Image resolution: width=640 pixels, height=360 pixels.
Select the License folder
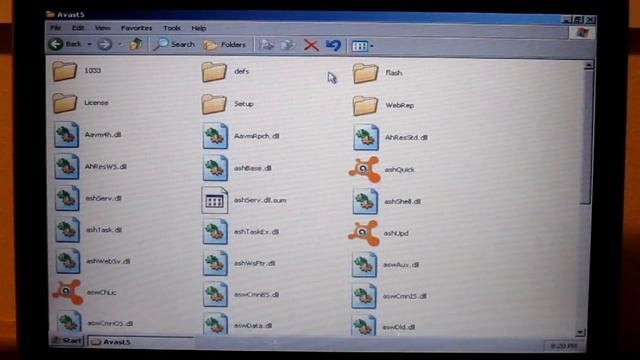[x=64, y=102]
